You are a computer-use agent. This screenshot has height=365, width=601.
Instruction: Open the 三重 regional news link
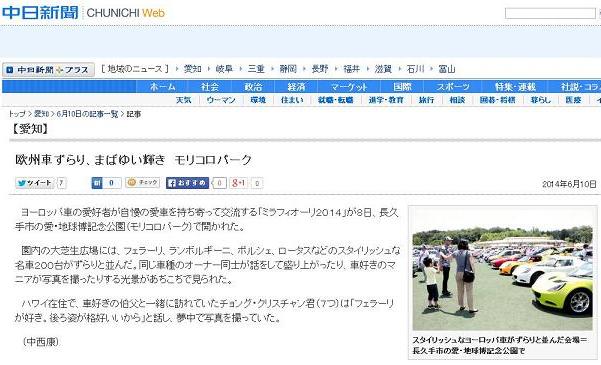coord(256,69)
